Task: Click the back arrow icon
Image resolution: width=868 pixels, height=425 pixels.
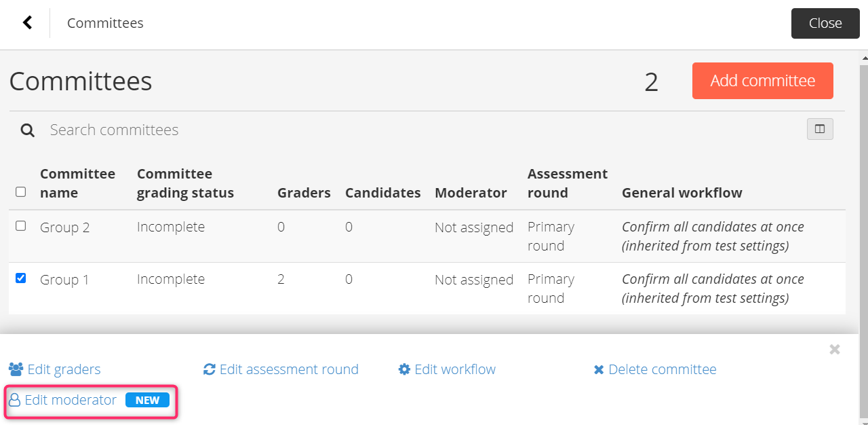Action: pyautogui.click(x=27, y=23)
